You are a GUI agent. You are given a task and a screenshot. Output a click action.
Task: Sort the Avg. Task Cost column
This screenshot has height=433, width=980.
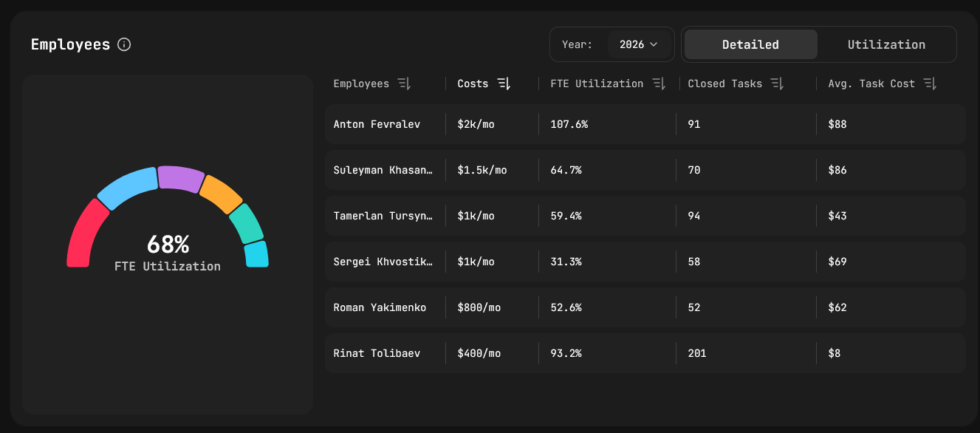click(930, 83)
